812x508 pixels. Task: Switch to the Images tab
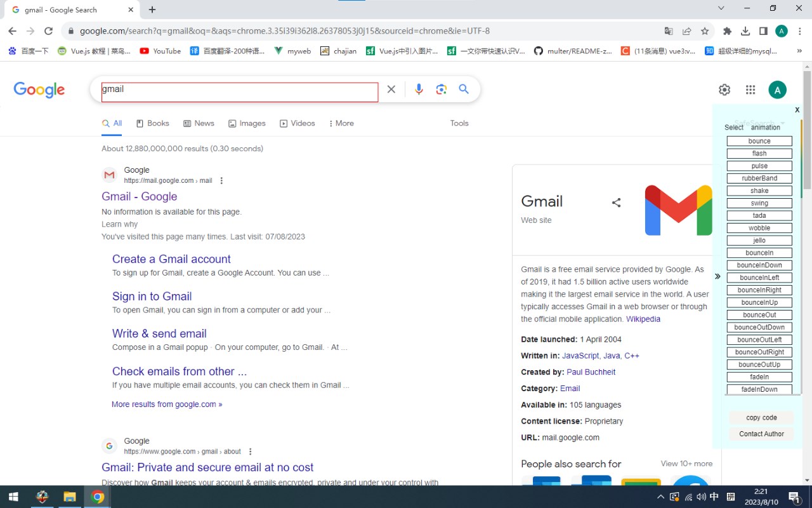247,123
